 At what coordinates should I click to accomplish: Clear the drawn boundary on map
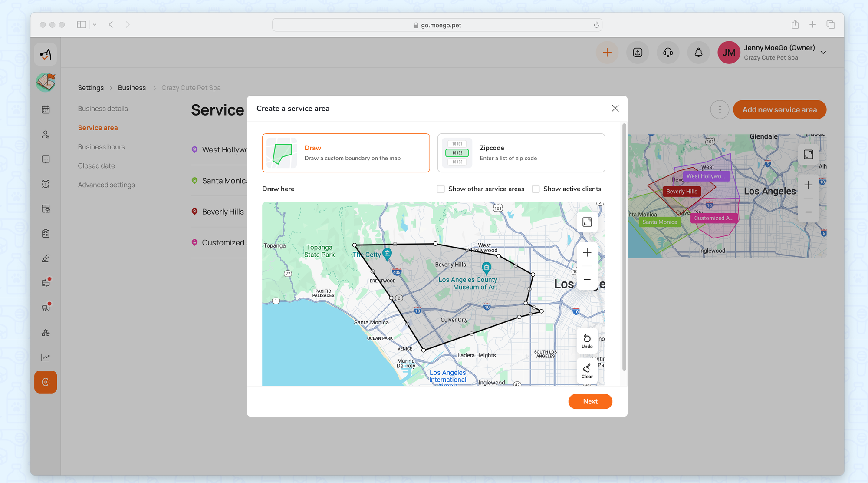point(587,371)
